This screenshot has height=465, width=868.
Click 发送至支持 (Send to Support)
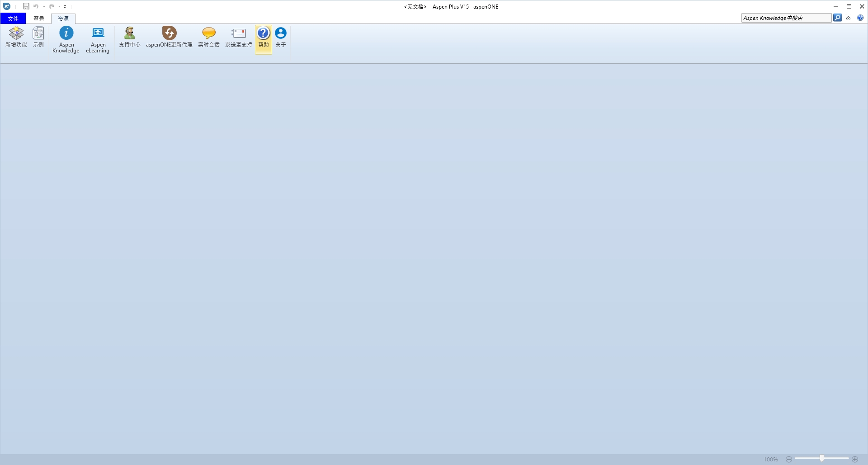(x=238, y=37)
